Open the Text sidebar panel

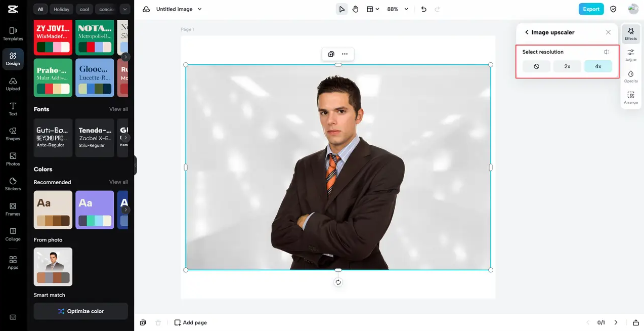13,109
